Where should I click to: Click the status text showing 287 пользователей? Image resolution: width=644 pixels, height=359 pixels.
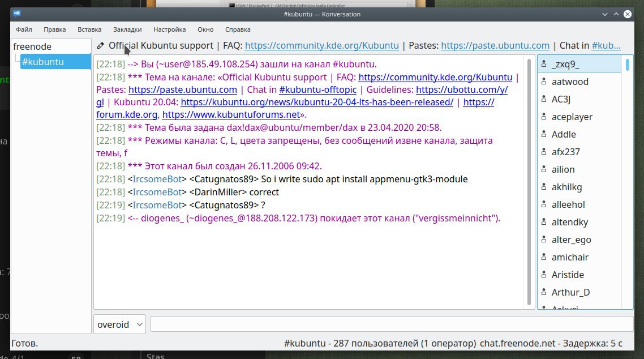pyautogui.click(x=380, y=343)
